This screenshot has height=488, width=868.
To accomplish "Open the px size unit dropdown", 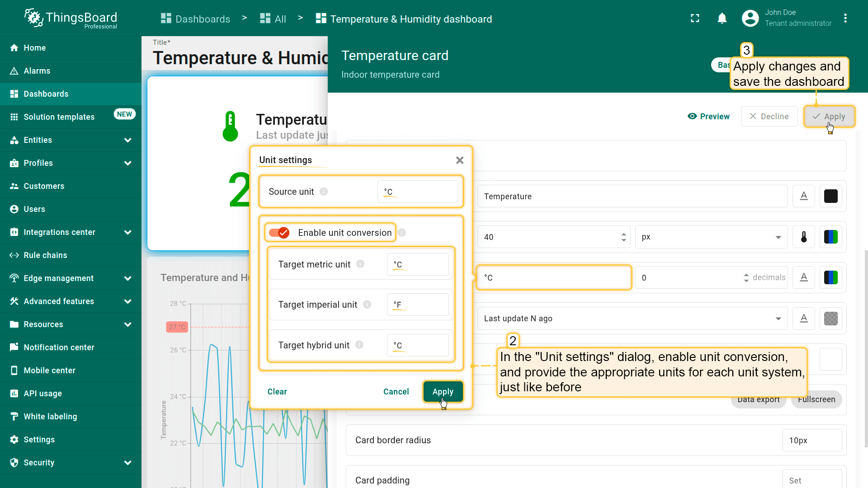I will (711, 237).
